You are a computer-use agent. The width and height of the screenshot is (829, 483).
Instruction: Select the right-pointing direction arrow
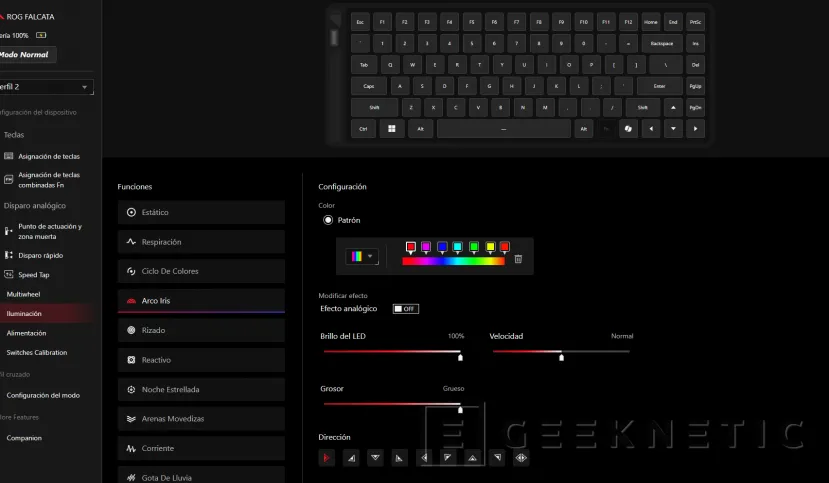pos(326,458)
